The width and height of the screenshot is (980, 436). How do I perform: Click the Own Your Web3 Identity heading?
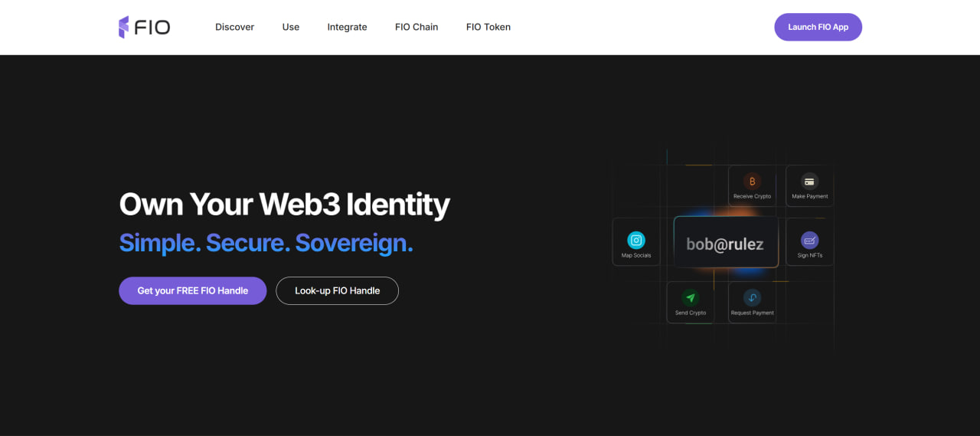pyautogui.click(x=284, y=205)
